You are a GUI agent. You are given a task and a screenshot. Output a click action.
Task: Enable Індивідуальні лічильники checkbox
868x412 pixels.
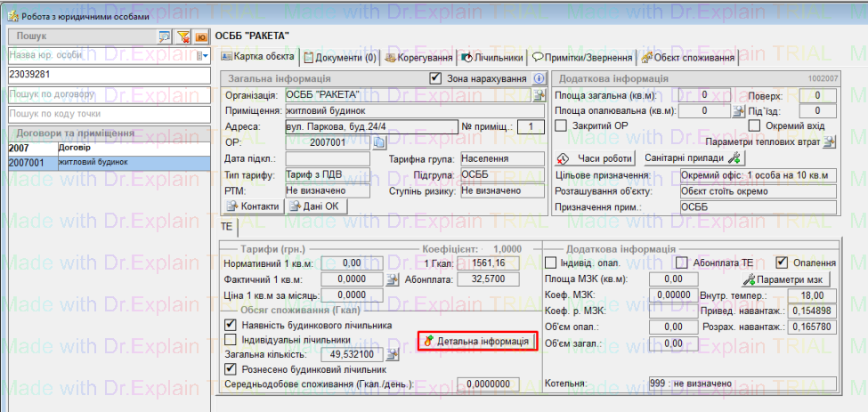click(x=231, y=339)
